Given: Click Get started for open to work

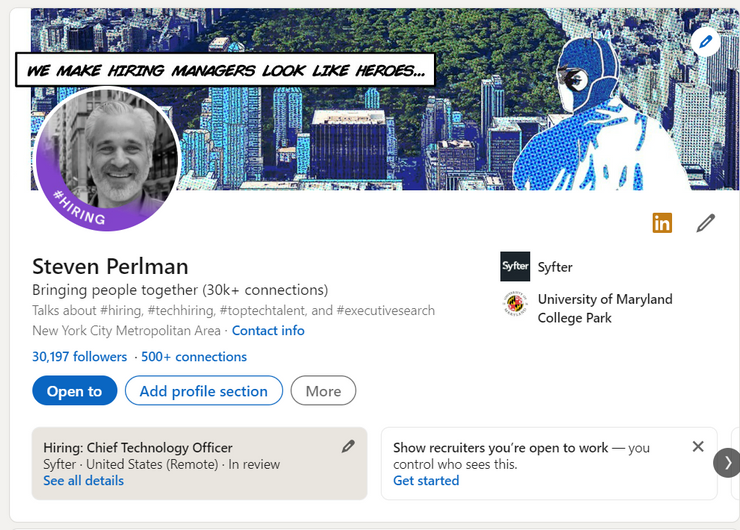Looking at the screenshot, I should 426,481.
